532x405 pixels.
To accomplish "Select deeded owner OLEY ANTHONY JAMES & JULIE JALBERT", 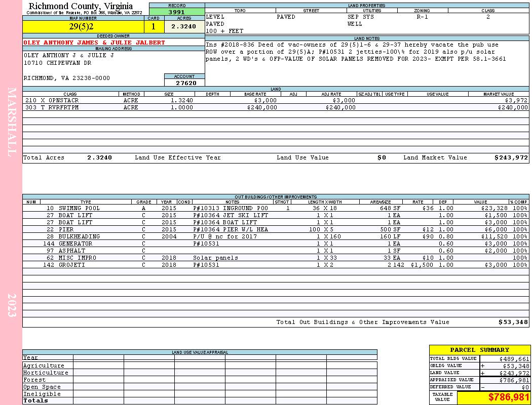I will tap(94, 43).
